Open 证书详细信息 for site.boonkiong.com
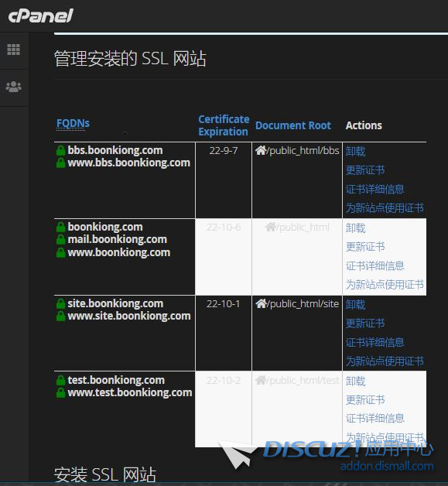This screenshot has width=448, height=486. pyautogui.click(x=375, y=342)
